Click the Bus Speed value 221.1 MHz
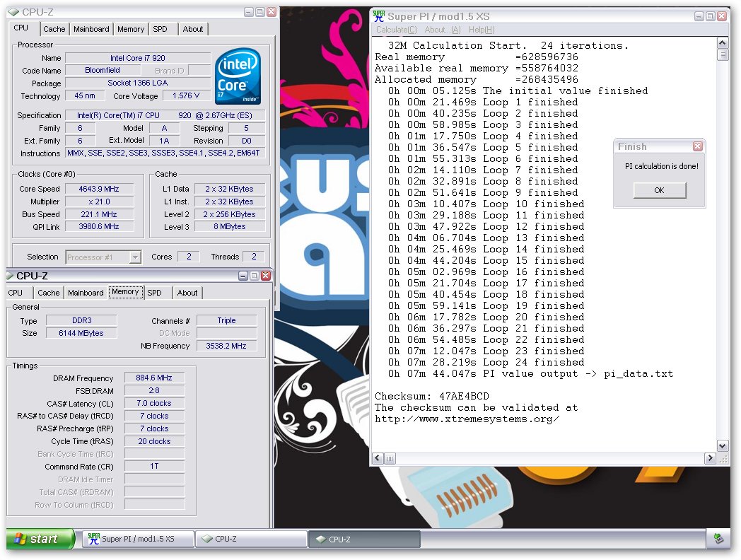Image resolution: width=741 pixels, height=560 pixels. 99,214
